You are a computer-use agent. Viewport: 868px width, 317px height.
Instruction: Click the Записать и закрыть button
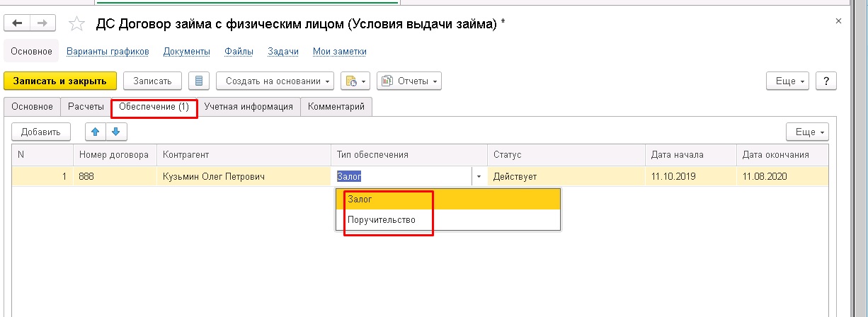60,81
